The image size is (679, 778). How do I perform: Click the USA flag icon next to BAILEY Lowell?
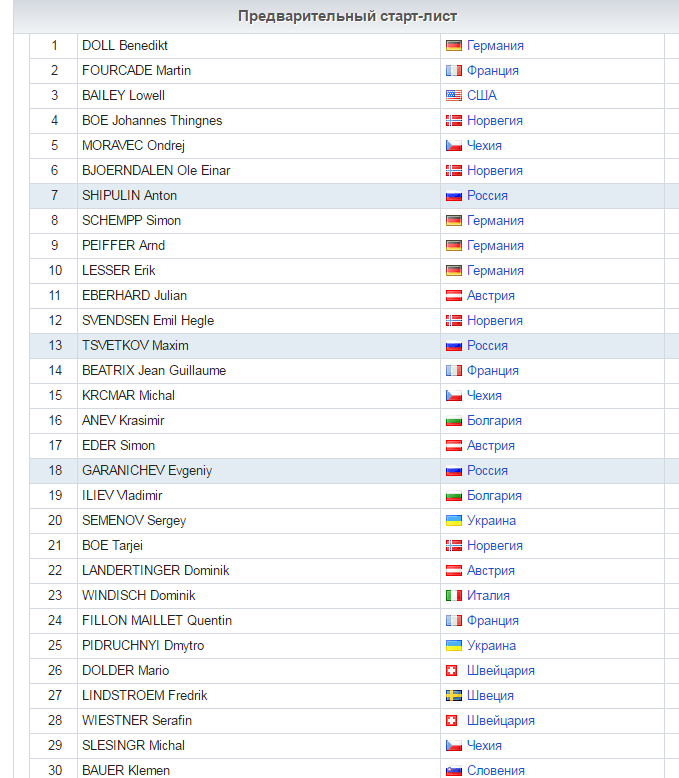(454, 96)
